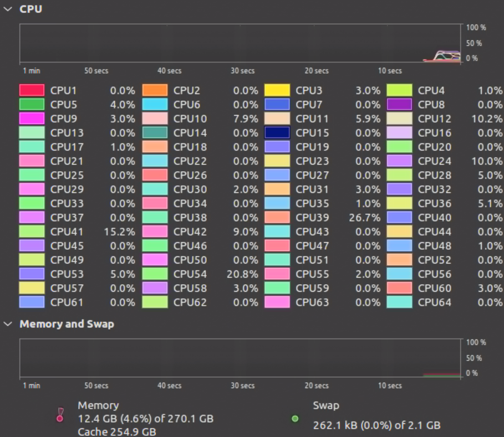Open the CPU33 color swatch
The height and width of the screenshot is (437, 504).
(32, 203)
